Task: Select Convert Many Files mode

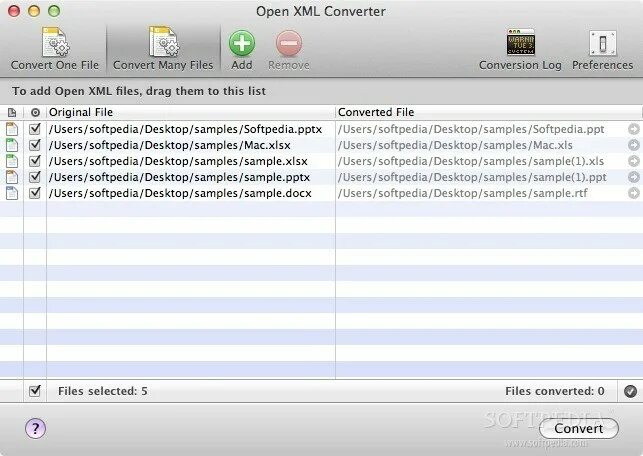Action: coord(163,48)
